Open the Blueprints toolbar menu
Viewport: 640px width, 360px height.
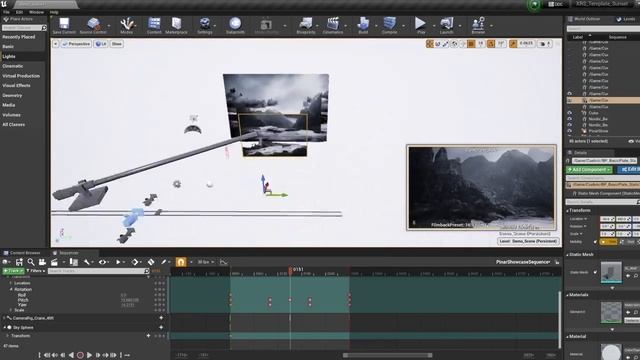pos(306,25)
